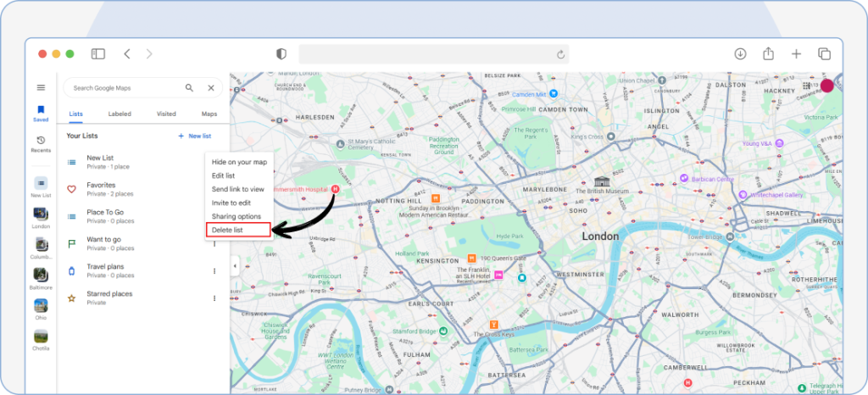Click the Tower Bridge marker
Image resolution: width=868 pixels, height=395 pixels.
[x=730, y=237]
